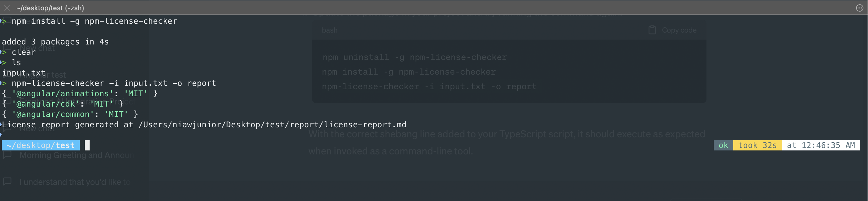Click the 'npm install -g npm-license-checker' command line
Image resolution: width=868 pixels, height=201 pixels.
tap(94, 21)
